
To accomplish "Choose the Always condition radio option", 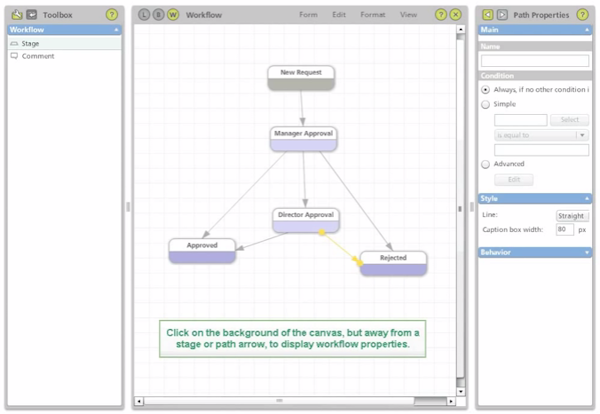I will tap(486, 90).
